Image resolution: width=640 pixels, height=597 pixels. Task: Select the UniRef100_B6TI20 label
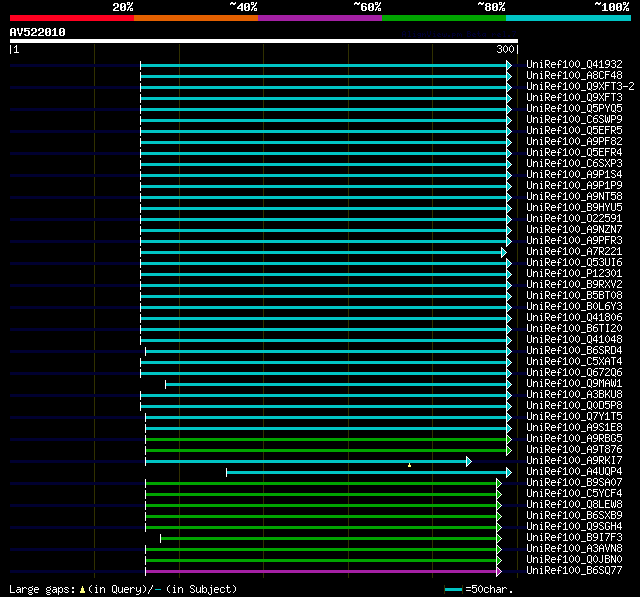coord(574,329)
